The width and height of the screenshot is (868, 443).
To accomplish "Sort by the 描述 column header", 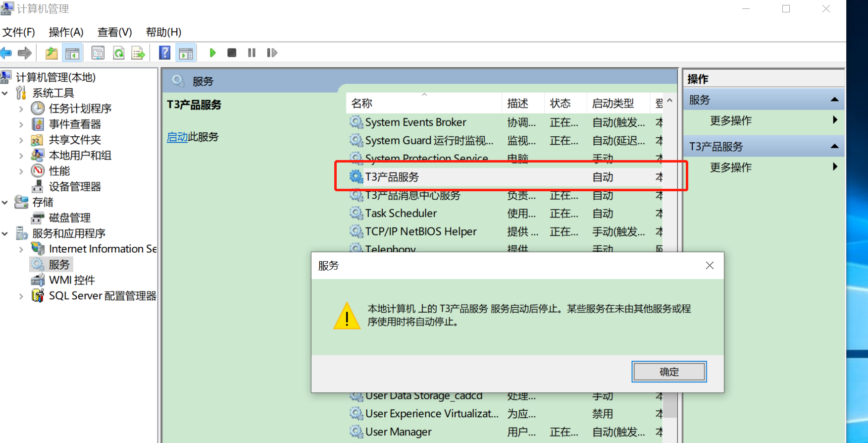I will 523,103.
